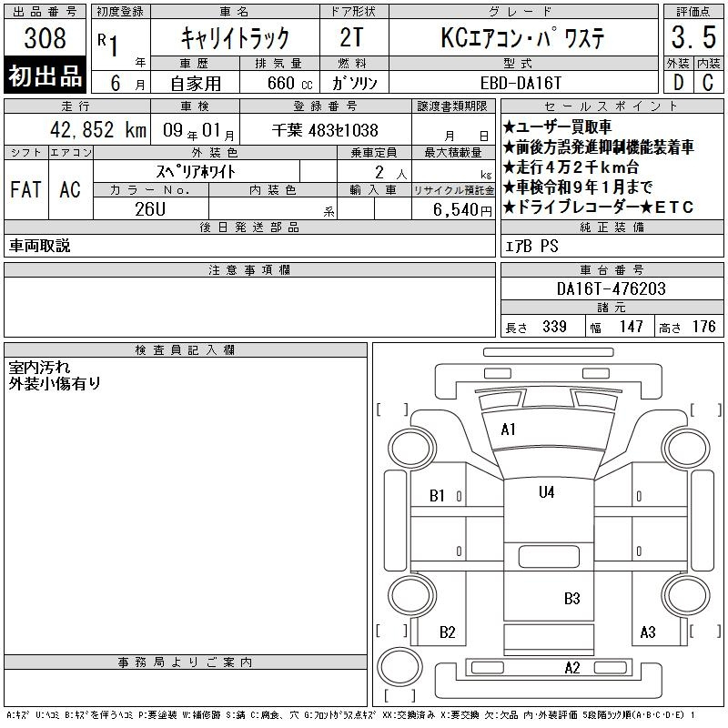
Task: Click recycle deposit 6,540円
Action: (x=462, y=209)
